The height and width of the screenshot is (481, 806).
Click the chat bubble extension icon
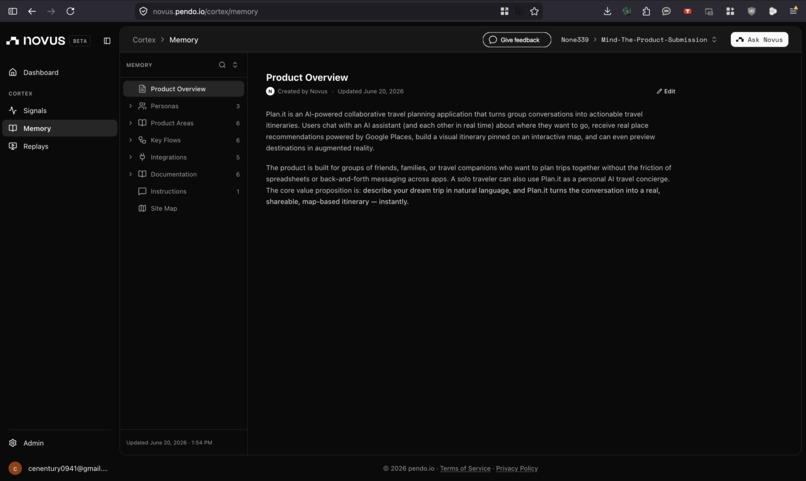666,11
